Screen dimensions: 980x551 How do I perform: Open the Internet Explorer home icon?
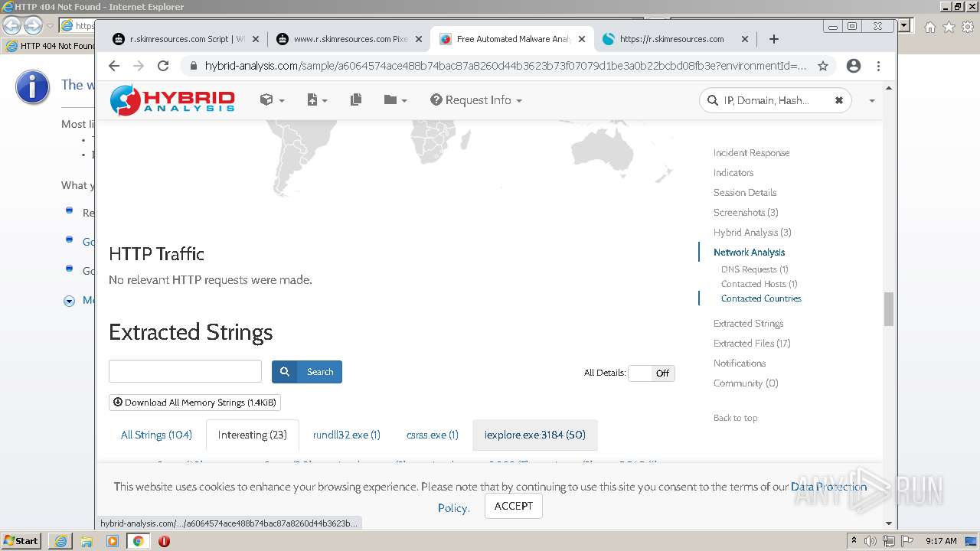tap(929, 27)
